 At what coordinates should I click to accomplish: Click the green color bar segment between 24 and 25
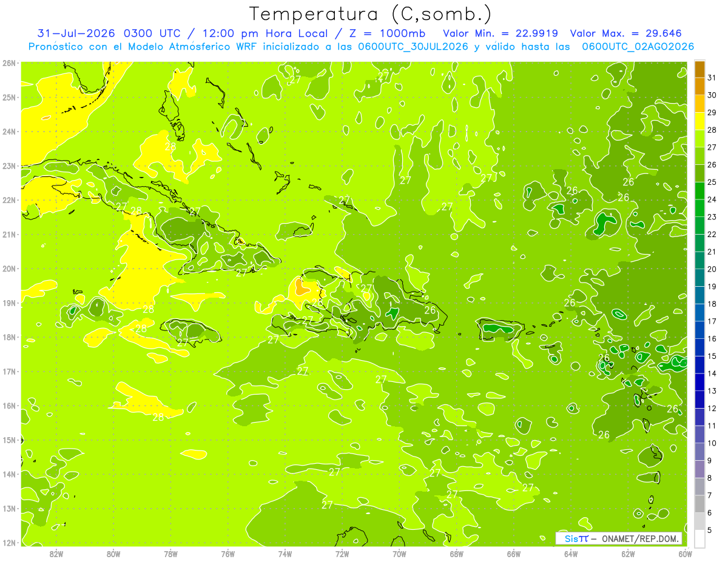pyautogui.click(x=699, y=190)
